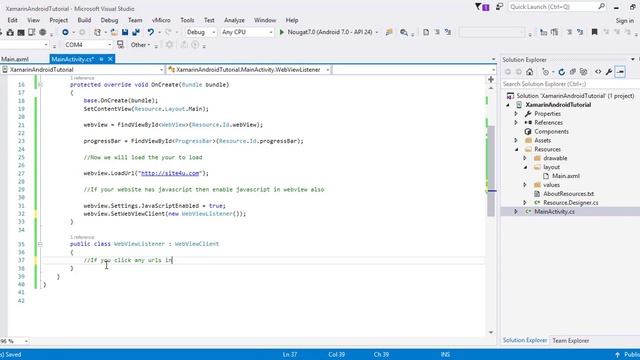Click the Open File folder icon

(114, 32)
